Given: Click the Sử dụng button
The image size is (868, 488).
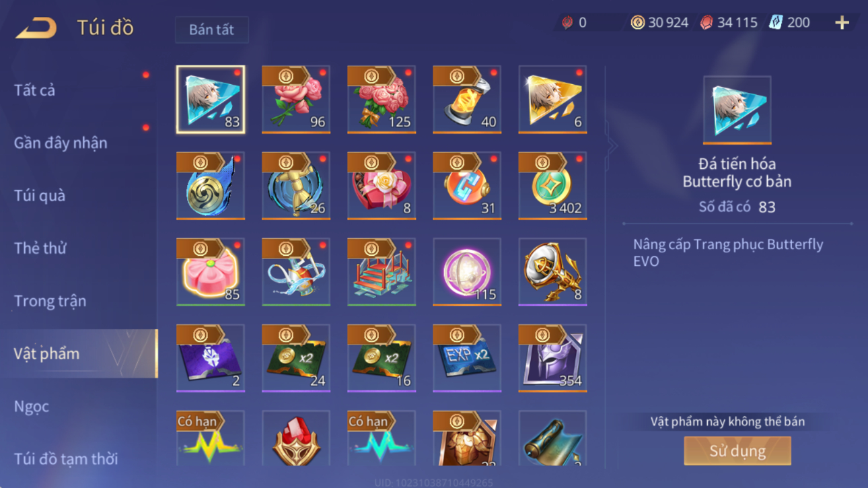Looking at the screenshot, I should [x=737, y=451].
